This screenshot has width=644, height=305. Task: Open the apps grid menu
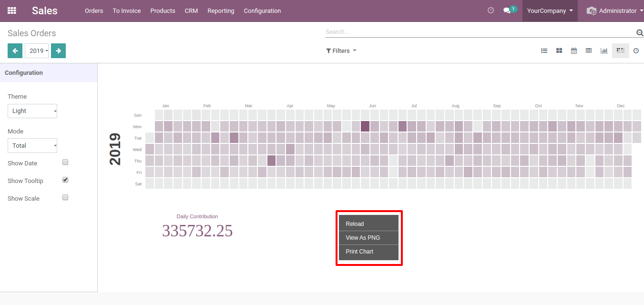(12, 10)
